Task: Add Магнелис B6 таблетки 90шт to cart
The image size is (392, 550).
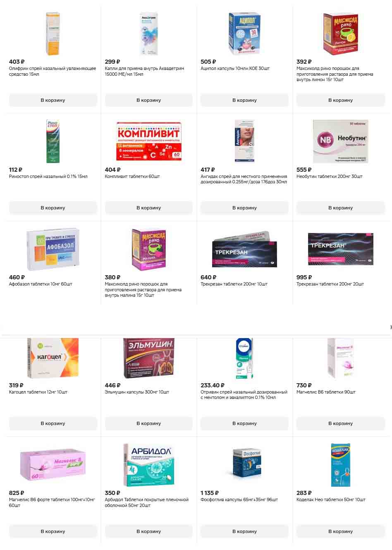Action: 340,423
